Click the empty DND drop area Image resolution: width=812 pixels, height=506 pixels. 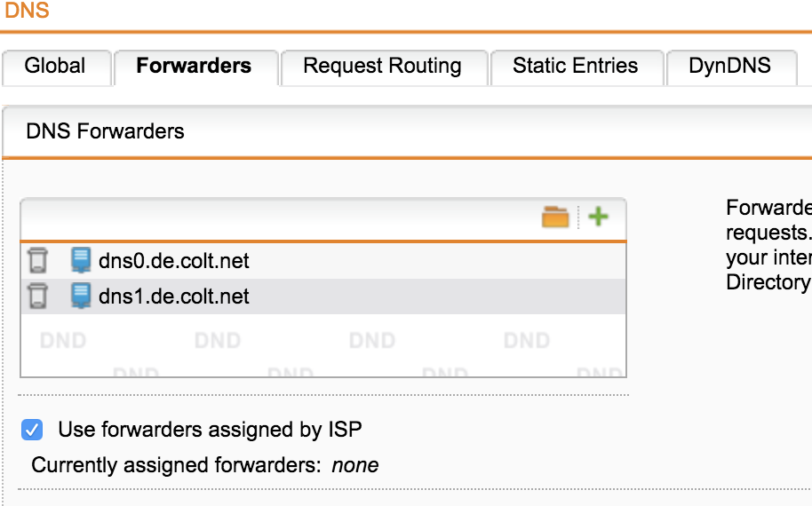323,345
